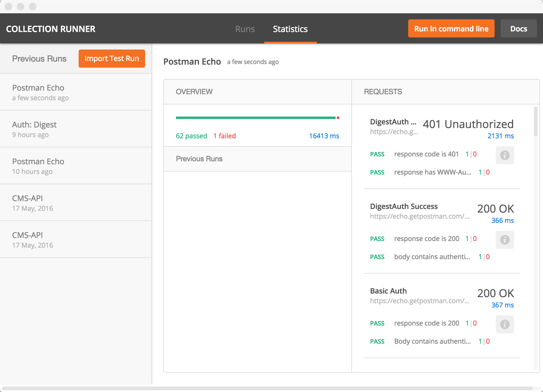
Task: Click the horizontal scrollbar at window bottom
Action: [267, 388]
